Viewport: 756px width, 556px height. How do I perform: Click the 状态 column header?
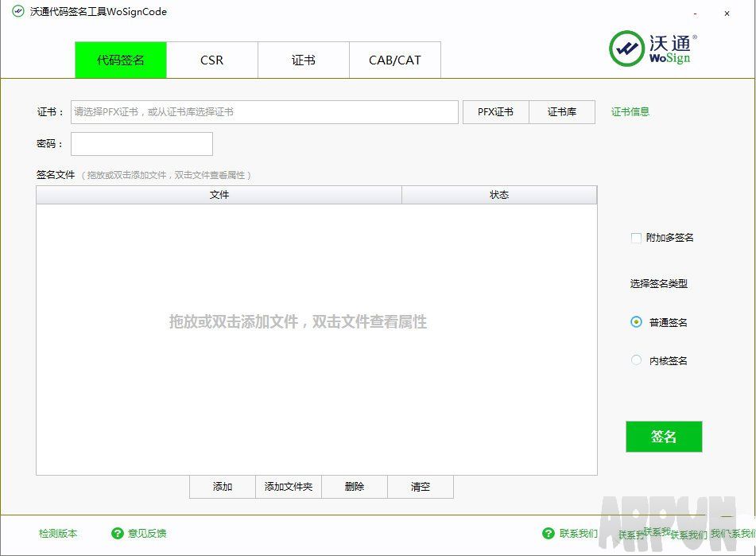tap(499, 195)
